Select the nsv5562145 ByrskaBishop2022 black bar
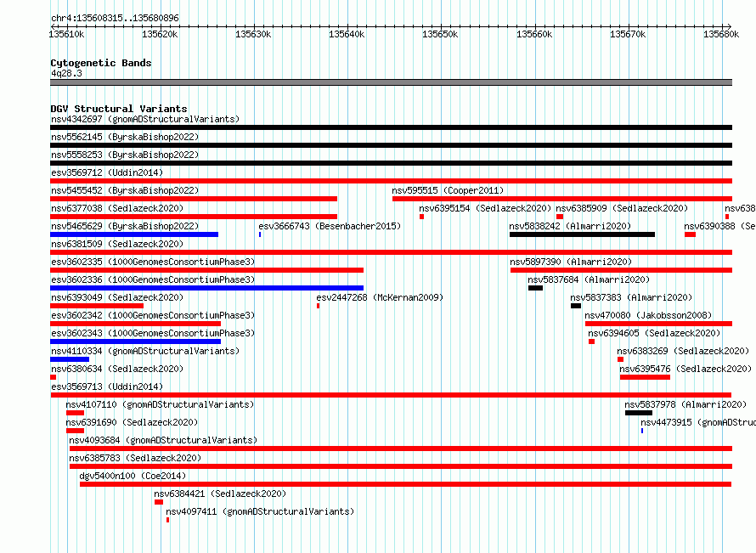The height and width of the screenshot is (553, 756). point(391,145)
